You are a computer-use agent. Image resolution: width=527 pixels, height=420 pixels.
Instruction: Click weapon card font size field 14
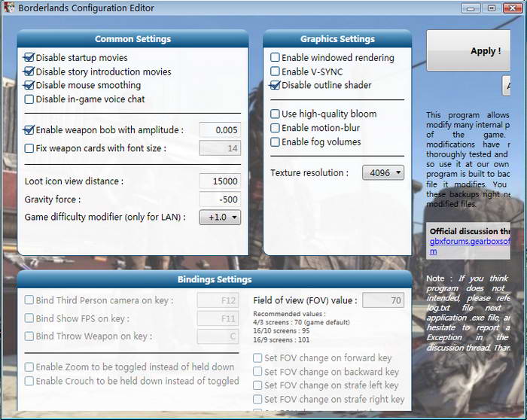(x=220, y=148)
